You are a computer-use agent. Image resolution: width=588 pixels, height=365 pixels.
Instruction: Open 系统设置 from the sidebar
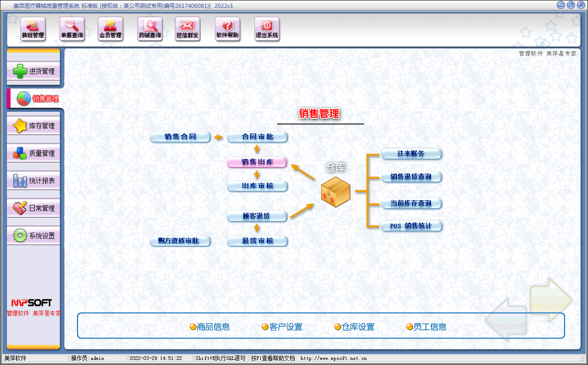(x=34, y=236)
